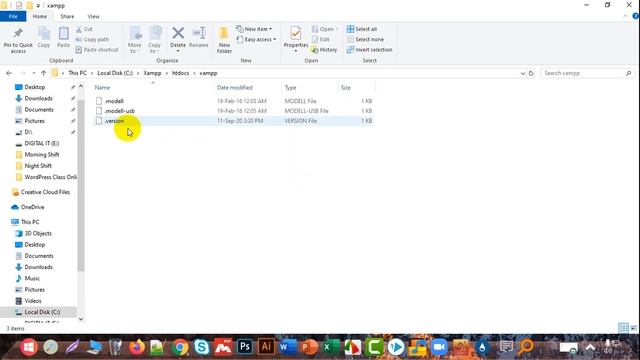
Task: Click the History ribbon command
Action: coord(324,50)
